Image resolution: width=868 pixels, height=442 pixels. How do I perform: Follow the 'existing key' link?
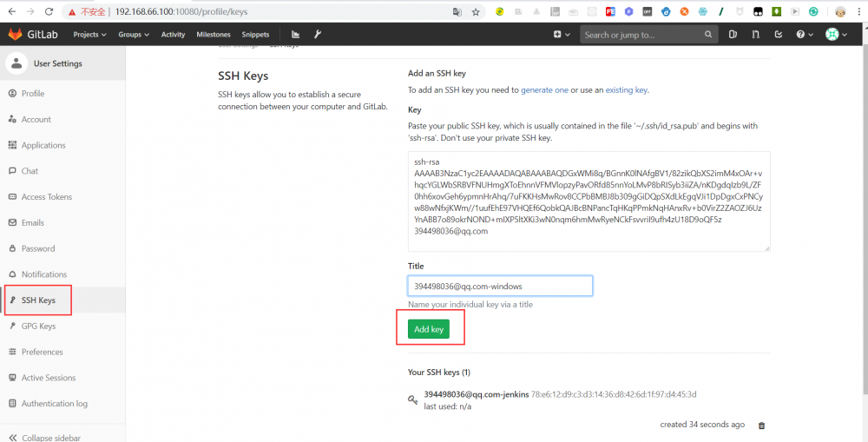(x=626, y=89)
